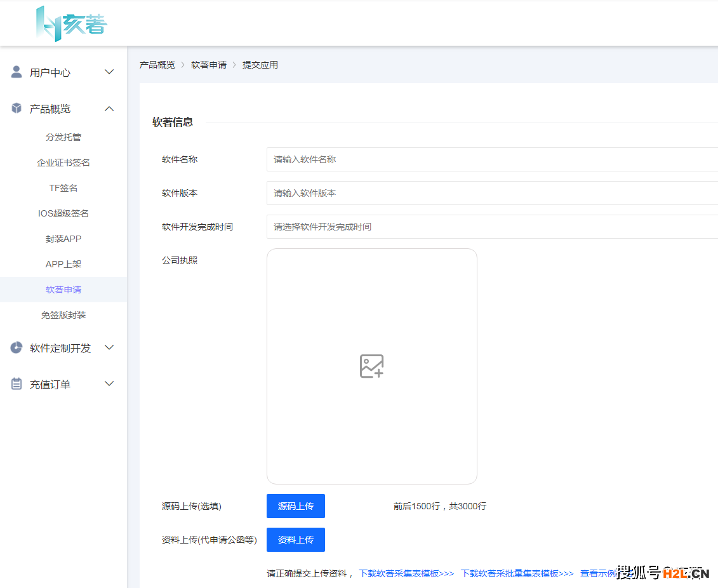
Task: Click the 软件定制开发 pie chart icon
Action: coord(17,347)
